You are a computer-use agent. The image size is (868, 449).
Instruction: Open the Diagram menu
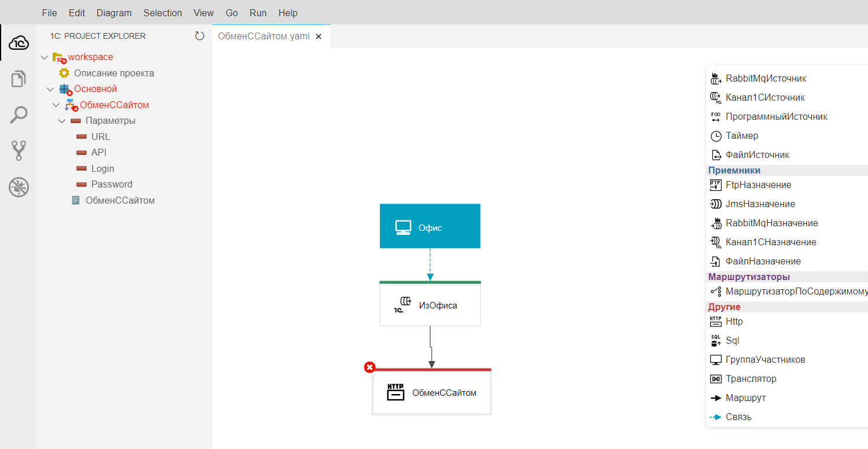pos(114,13)
